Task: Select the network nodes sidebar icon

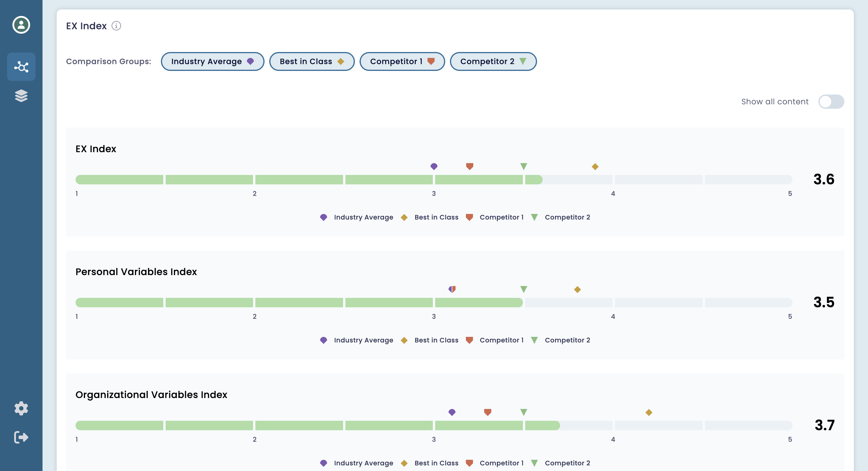Action: (21, 67)
